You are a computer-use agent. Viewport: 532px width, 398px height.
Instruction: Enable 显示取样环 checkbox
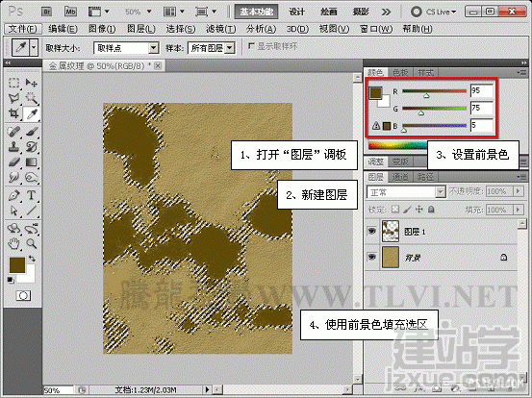coord(251,46)
